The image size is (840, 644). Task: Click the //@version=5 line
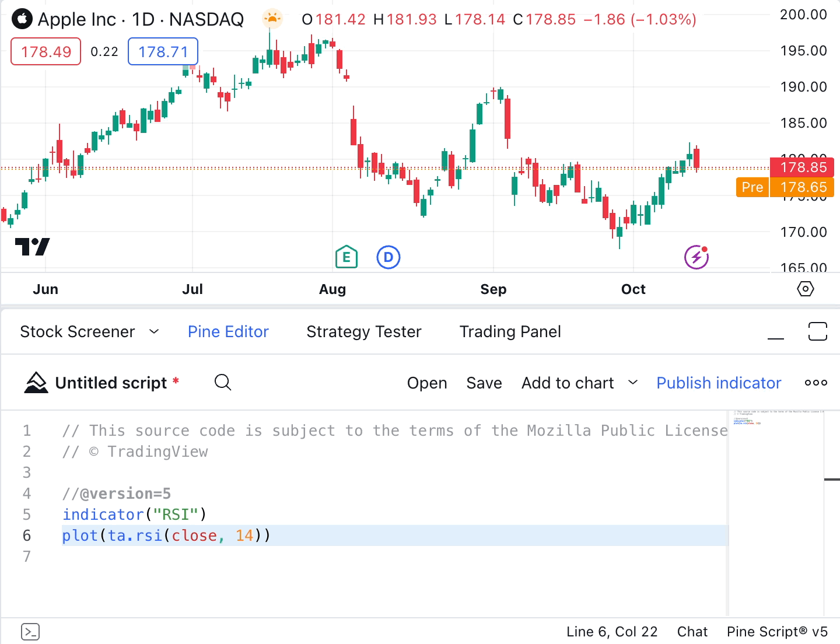click(117, 494)
